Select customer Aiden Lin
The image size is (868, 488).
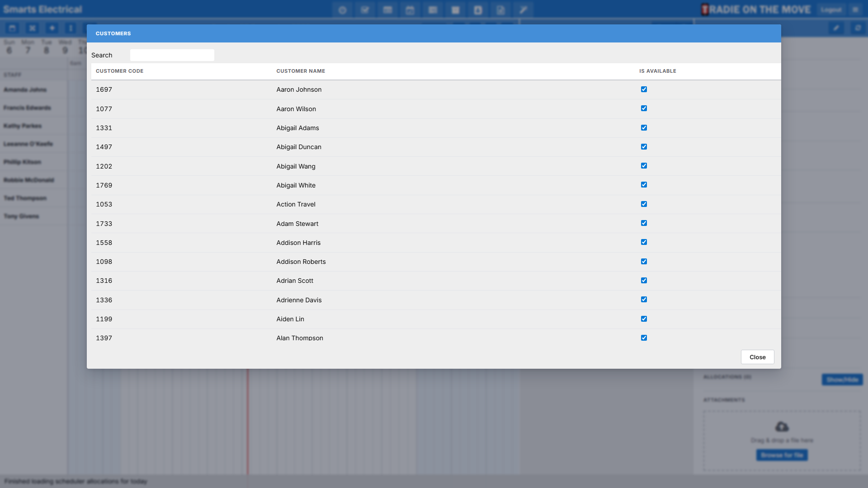point(290,319)
